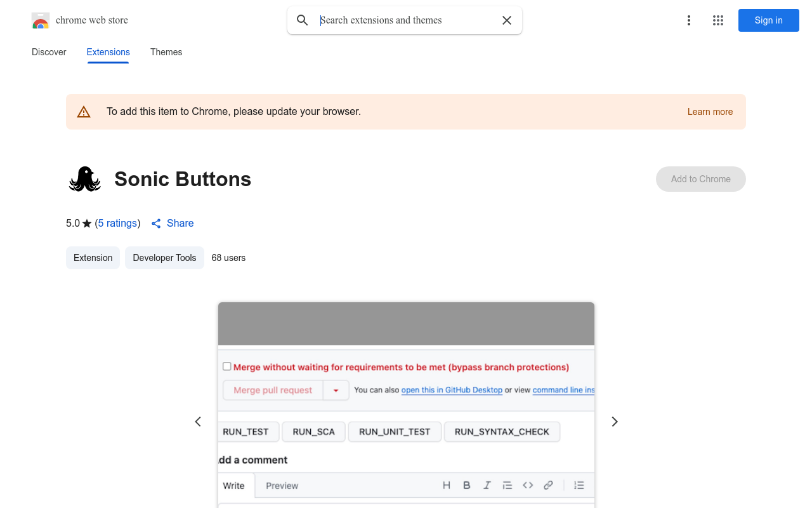
Task: Clear the search field with the X icon
Action: pos(507,20)
